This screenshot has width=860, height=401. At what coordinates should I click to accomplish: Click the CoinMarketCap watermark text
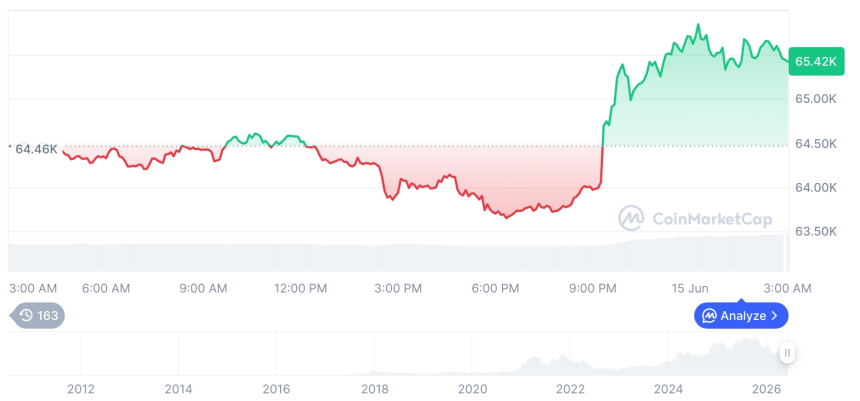[712, 219]
